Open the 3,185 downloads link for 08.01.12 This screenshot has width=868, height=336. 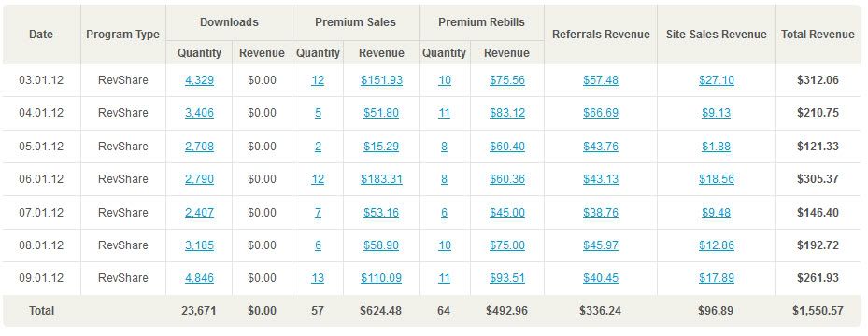tap(199, 245)
